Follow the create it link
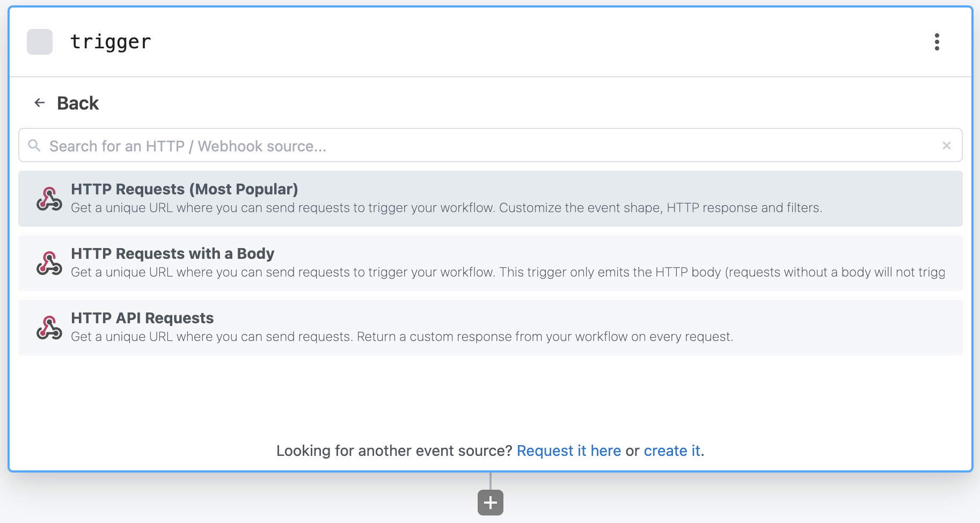Screen dimensions: 980x523 672,451
